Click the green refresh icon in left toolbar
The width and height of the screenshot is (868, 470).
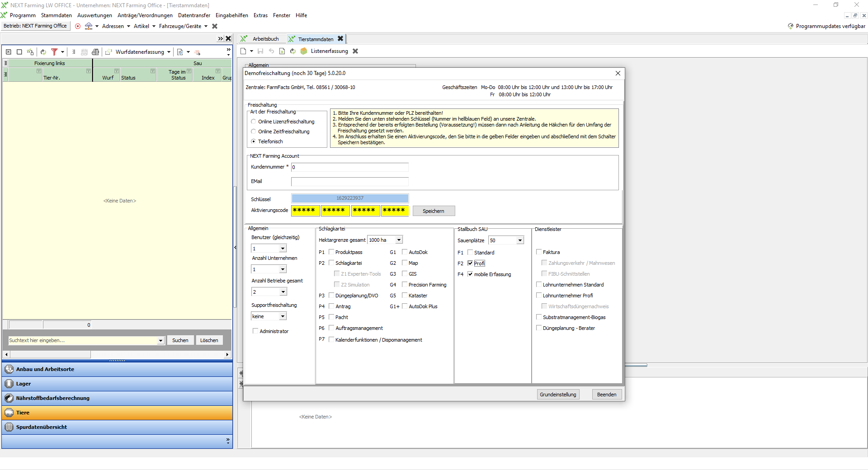43,52
